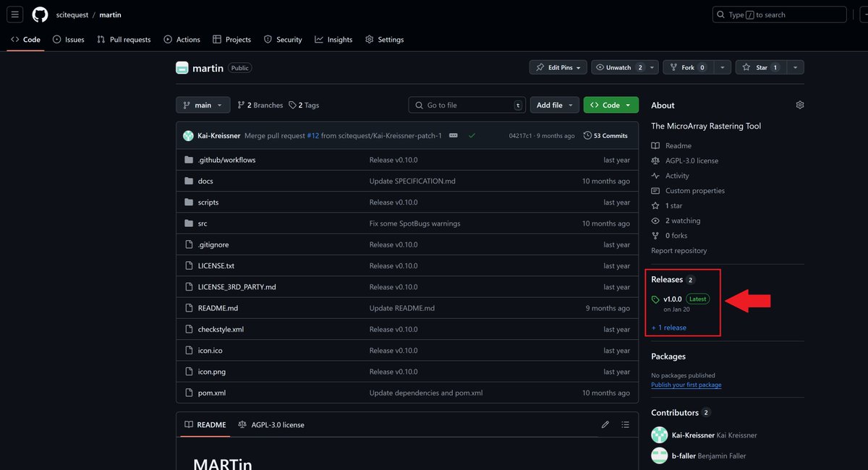Expand the Add file dropdown
The height and width of the screenshot is (470, 868).
click(x=555, y=105)
